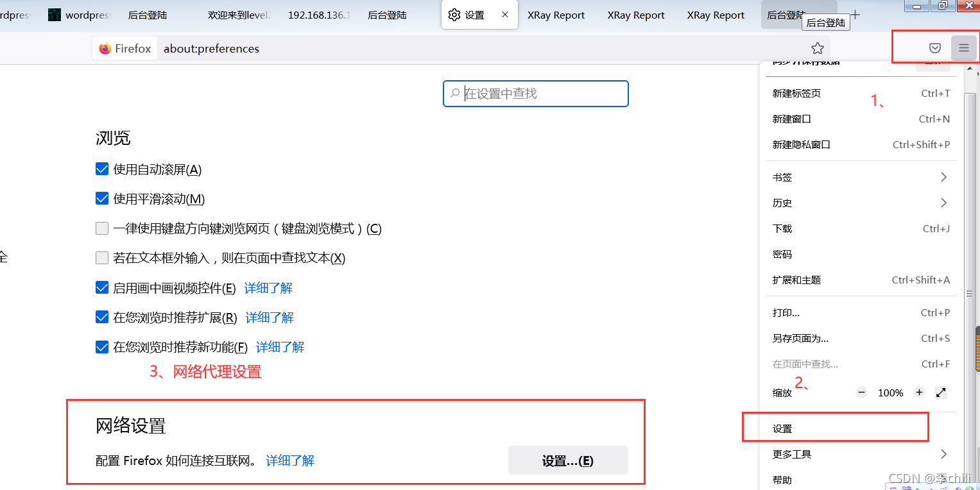Expand the 更多工具 submenu
The width and height of the screenshot is (980, 490).
pyautogui.click(x=860, y=454)
